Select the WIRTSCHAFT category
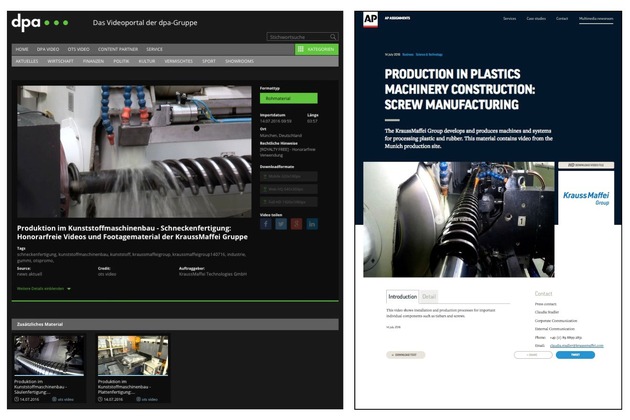The height and width of the screenshot is (420, 630). (60, 61)
